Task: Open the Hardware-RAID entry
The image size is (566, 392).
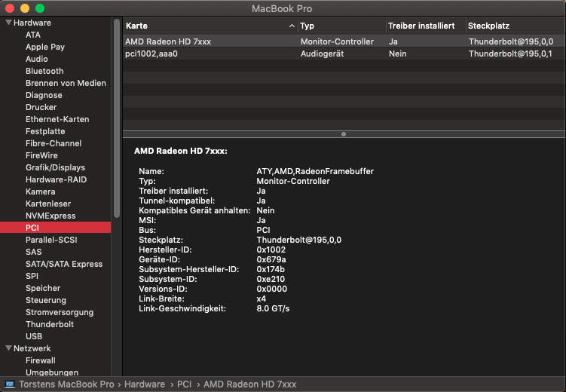Action: (x=56, y=179)
